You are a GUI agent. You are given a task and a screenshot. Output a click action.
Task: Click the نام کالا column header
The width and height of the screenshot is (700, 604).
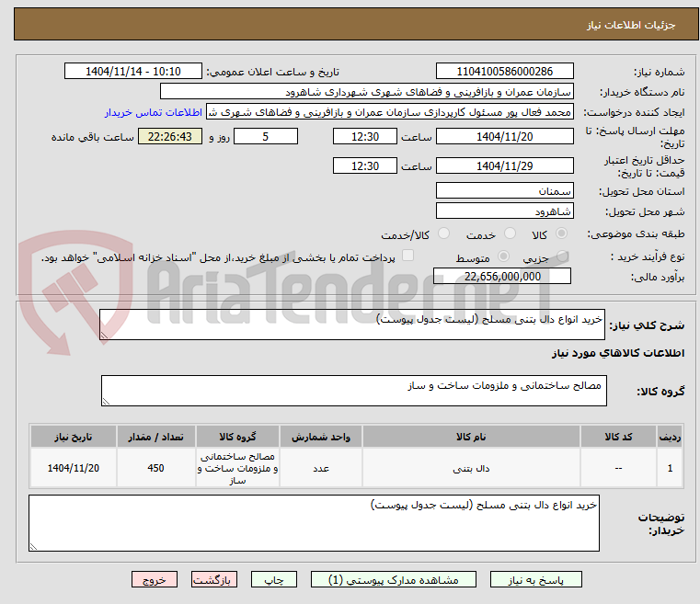click(x=471, y=437)
